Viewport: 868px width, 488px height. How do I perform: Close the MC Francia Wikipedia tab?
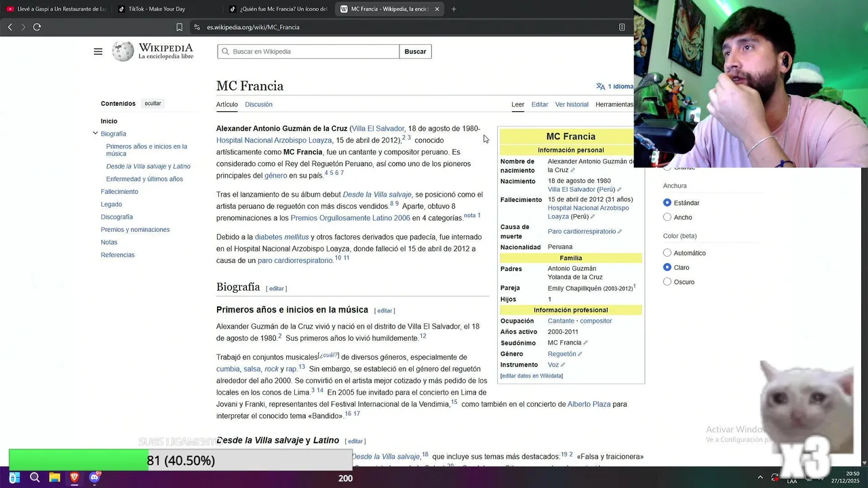click(x=437, y=9)
